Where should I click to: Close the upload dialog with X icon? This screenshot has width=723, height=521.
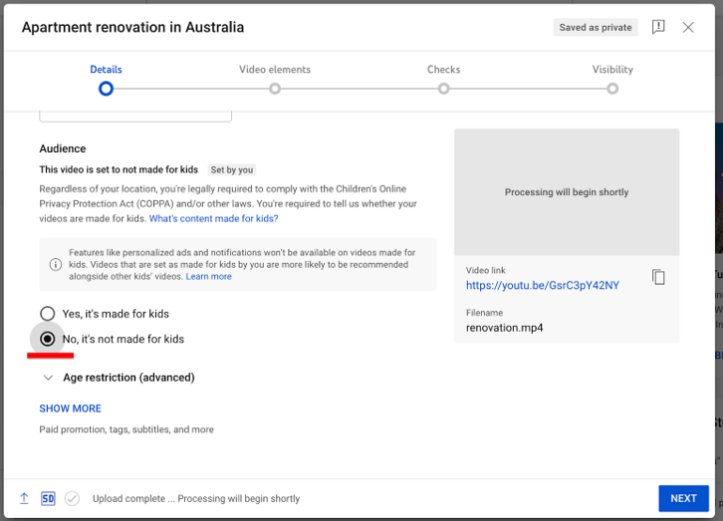coord(688,28)
